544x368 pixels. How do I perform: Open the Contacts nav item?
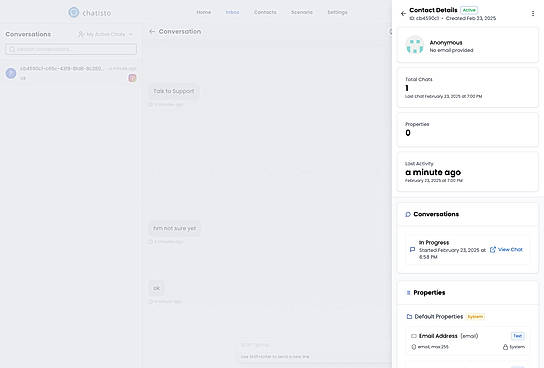265,12
